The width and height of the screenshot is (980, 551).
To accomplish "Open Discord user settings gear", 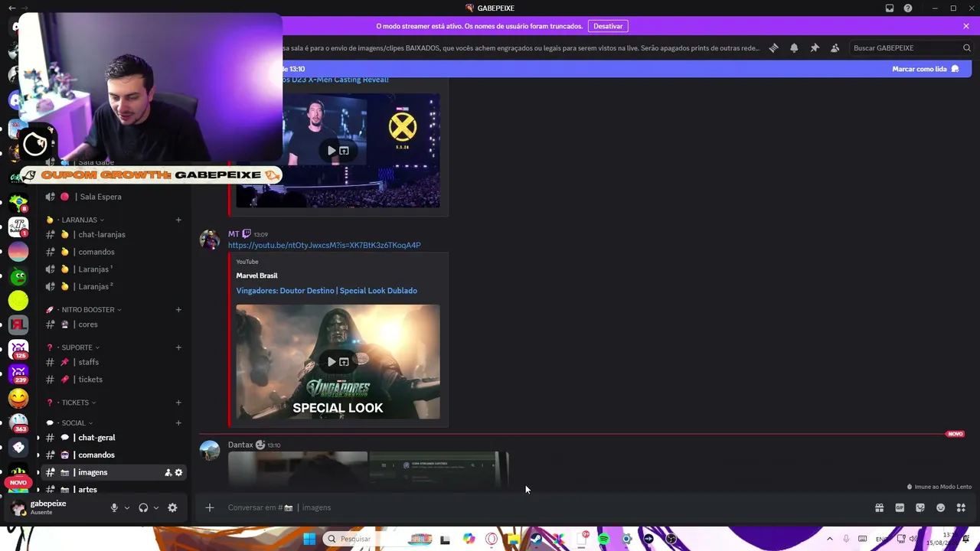I will tap(172, 507).
